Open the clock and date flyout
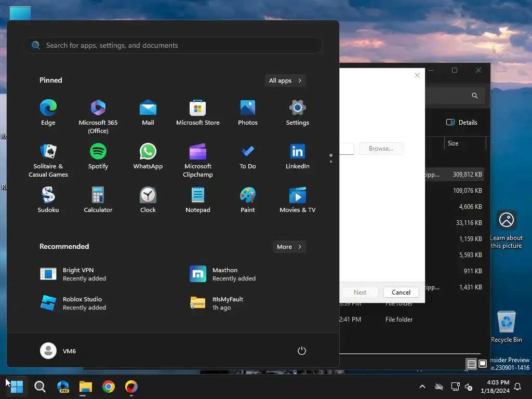Viewport: 532px width, 399px height. point(495,387)
